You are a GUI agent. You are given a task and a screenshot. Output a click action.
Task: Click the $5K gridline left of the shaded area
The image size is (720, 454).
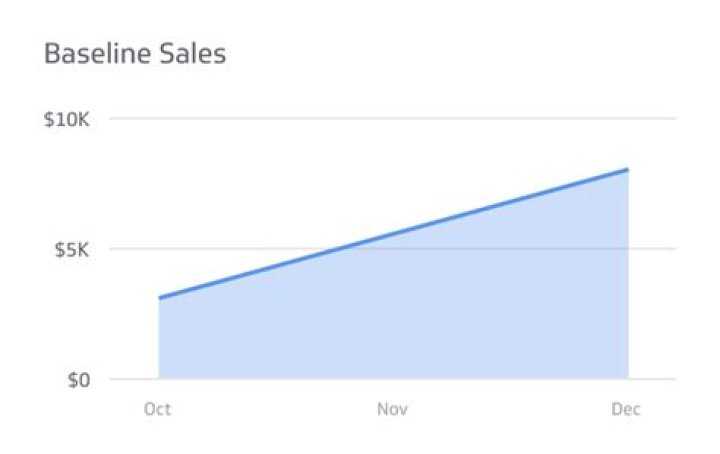coord(130,249)
